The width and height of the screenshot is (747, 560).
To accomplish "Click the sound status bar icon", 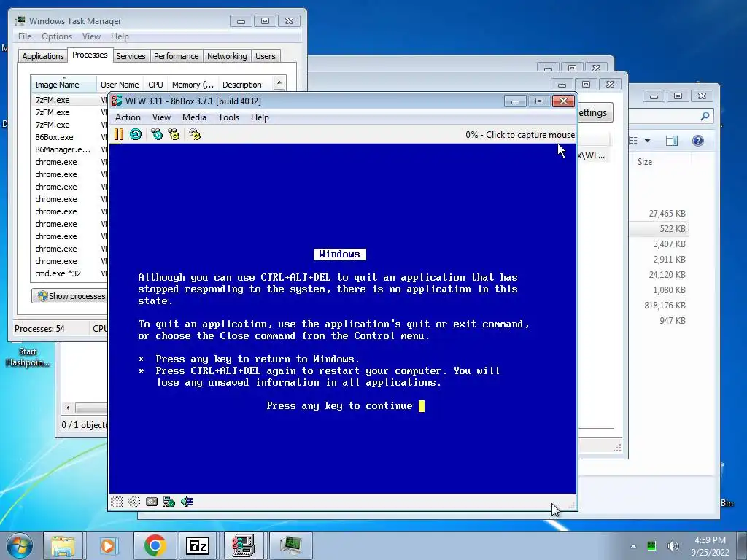I will click(187, 502).
